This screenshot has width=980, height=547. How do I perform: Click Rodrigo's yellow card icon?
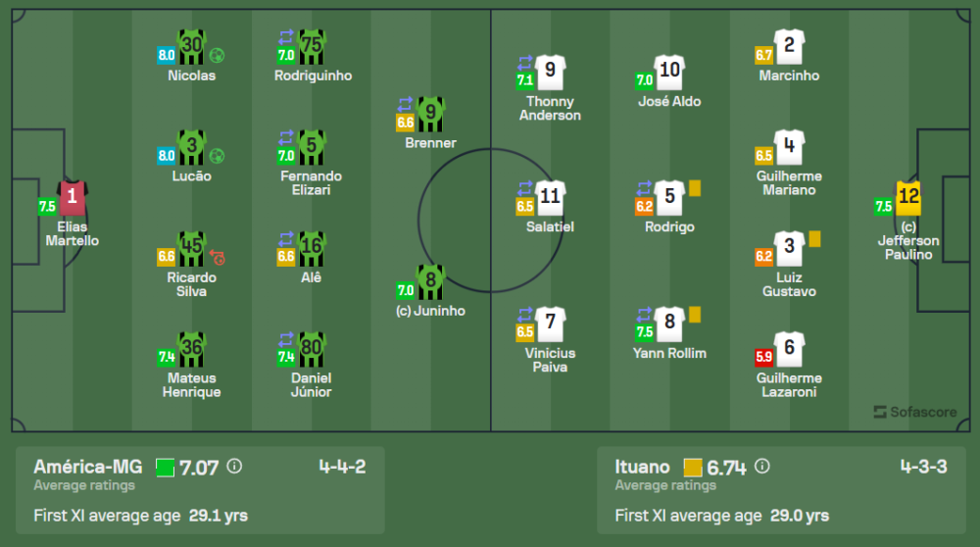695,187
